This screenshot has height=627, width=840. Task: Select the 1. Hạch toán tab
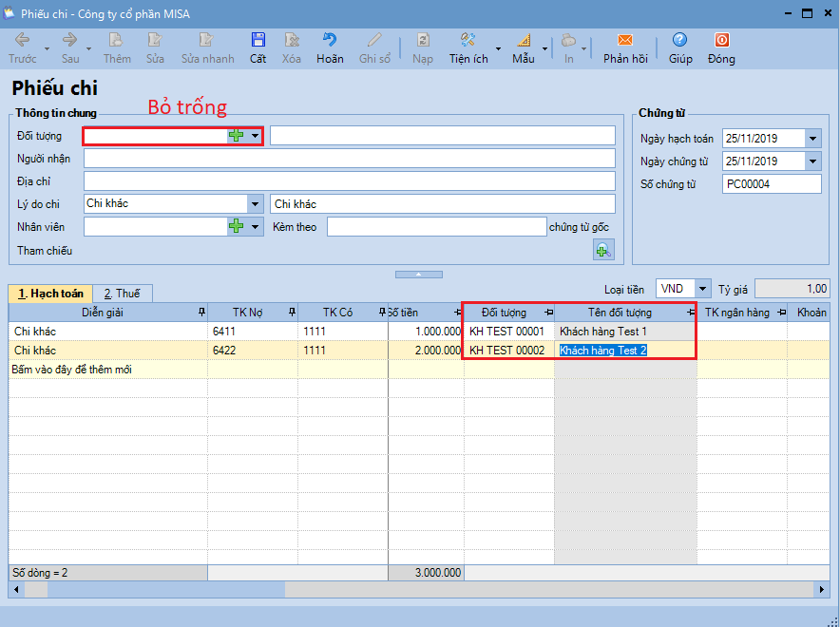[50, 294]
